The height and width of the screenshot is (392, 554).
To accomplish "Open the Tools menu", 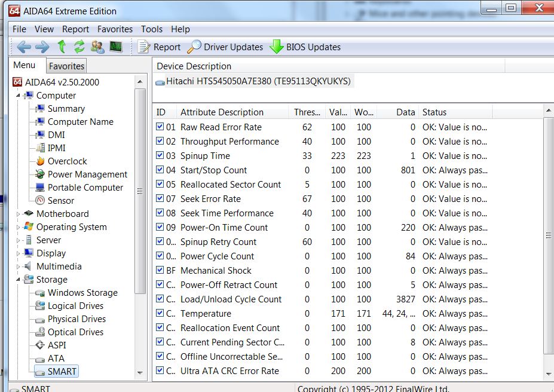I will (x=152, y=29).
